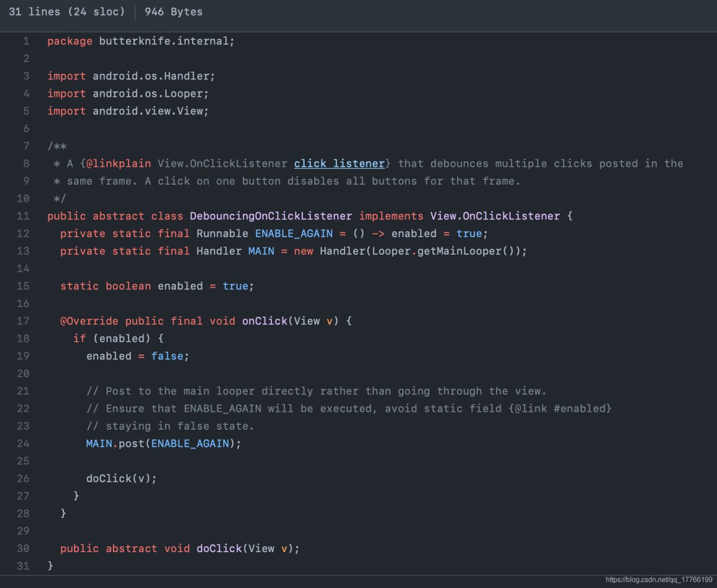The image size is (717, 588).
Task: Select line number 1
Action: point(26,41)
